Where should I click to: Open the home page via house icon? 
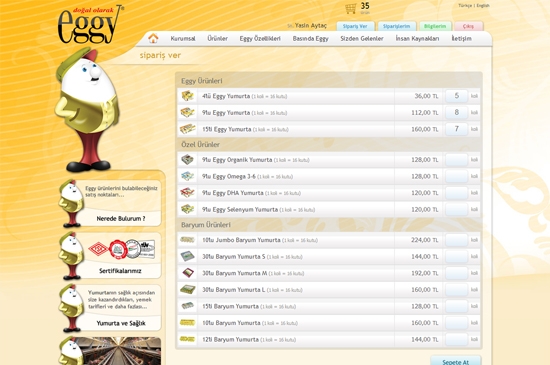point(153,38)
